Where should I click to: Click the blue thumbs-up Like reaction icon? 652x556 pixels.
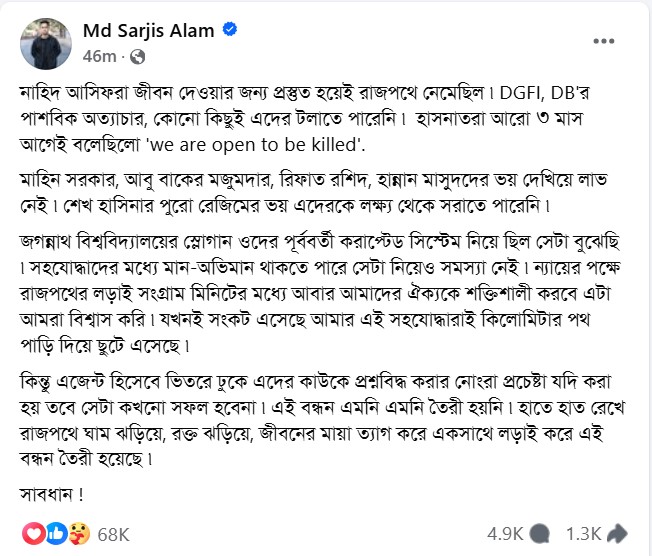click(x=55, y=533)
